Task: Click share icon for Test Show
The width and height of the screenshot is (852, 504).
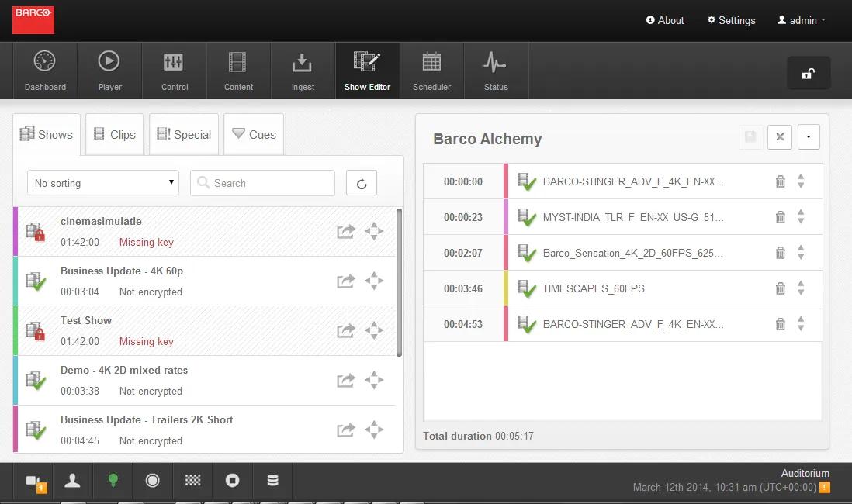Action: click(x=345, y=330)
